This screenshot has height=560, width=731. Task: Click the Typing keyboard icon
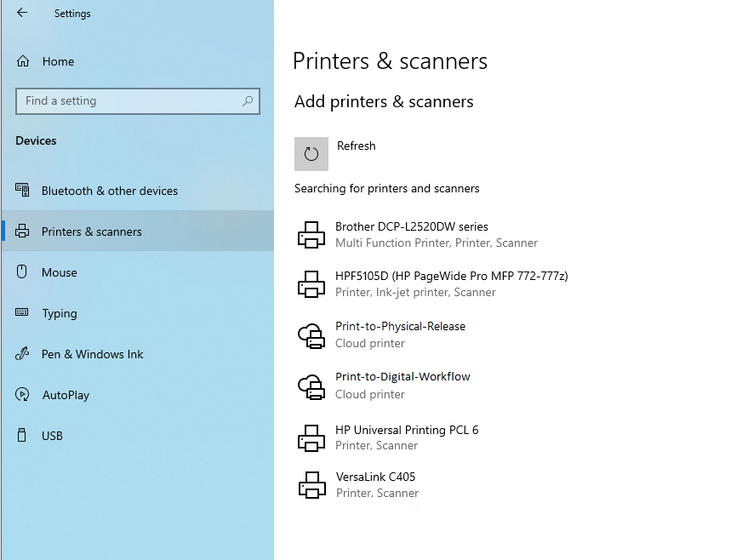coord(22,312)
